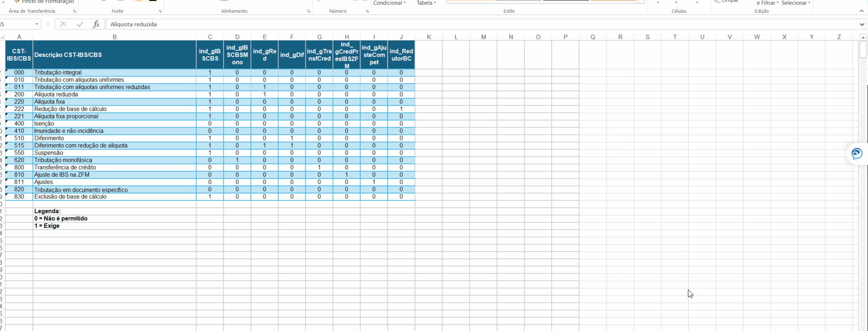Image resolution: width=868 pixels, height=331 pixels.
Task: Collapse the ribbon with the caret icon
Action: (x=862, y=11)
